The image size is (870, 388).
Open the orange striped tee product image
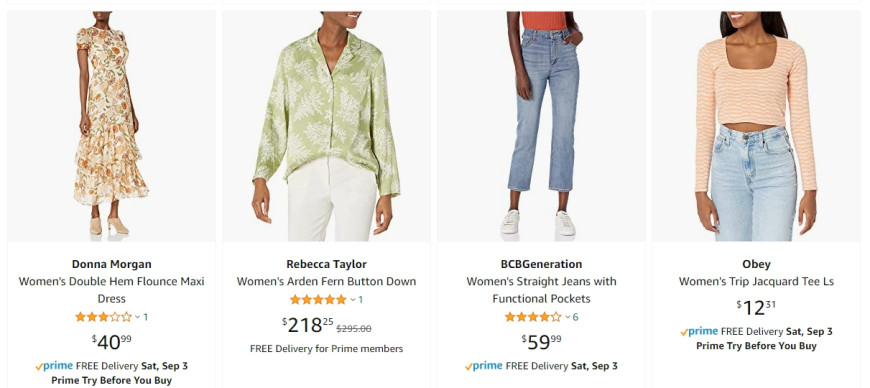click(756, 126)
